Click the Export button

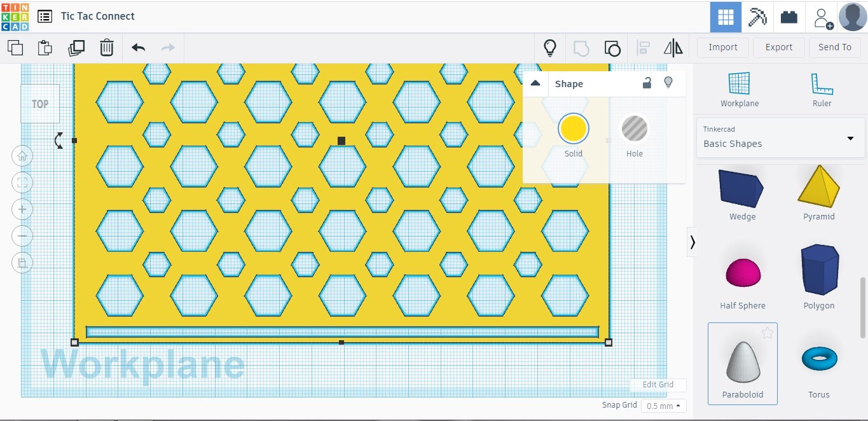(779, 47)
